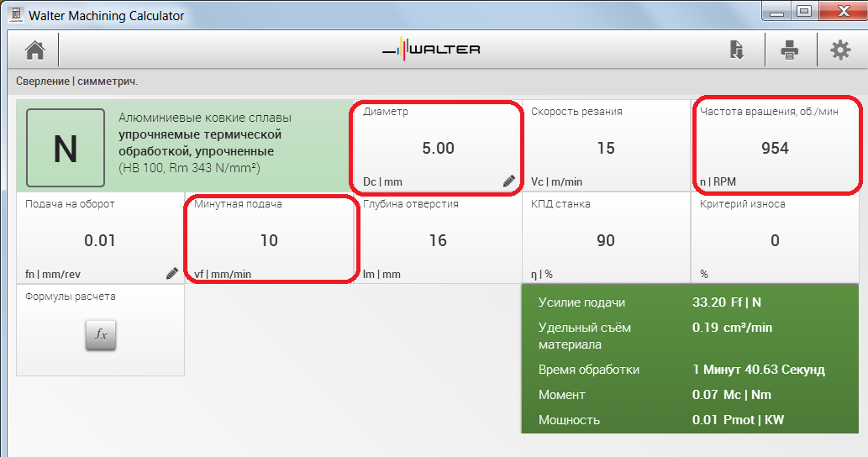Image resolution: width=868 pixels, height=457 pixels.
Task: Click the Vc | m/min unit label
Action: (x=556, y=182)
